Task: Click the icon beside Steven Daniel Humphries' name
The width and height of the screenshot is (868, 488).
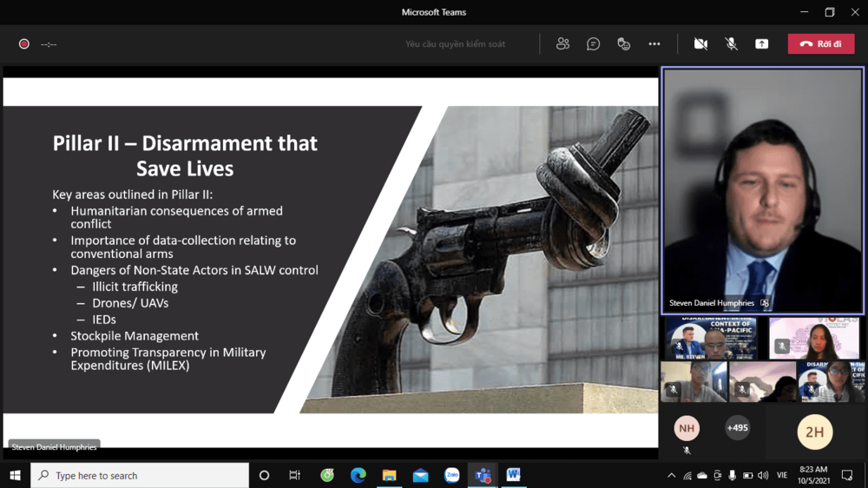Action: coord(765,303)
